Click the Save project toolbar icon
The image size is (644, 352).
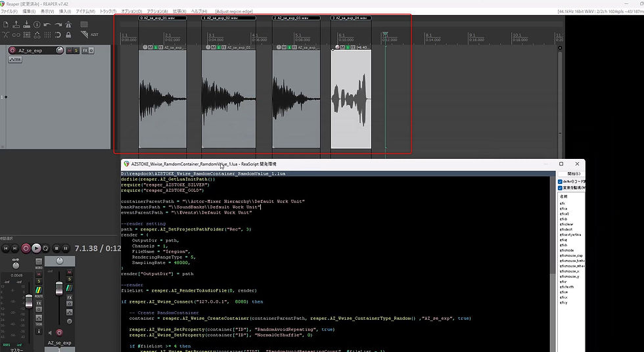click(27, 24)
